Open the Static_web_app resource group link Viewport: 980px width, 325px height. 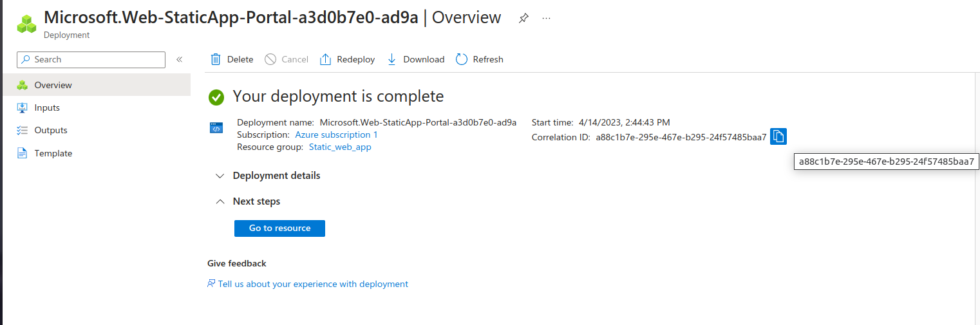pyautogui.click(x=340, y=147)
